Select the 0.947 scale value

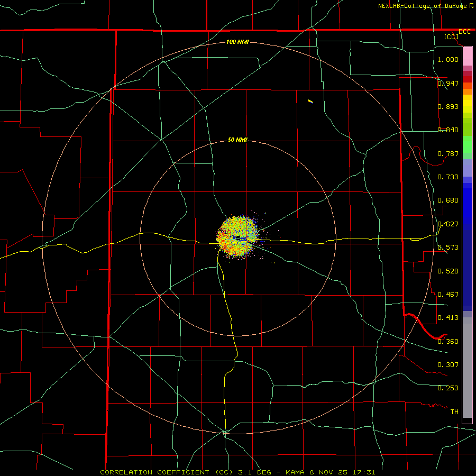448,83
